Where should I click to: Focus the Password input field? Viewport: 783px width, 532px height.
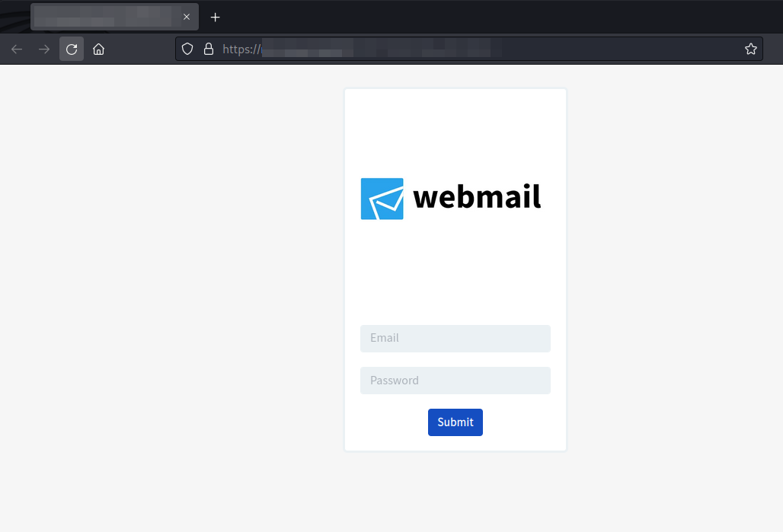(x=455, y=381)
